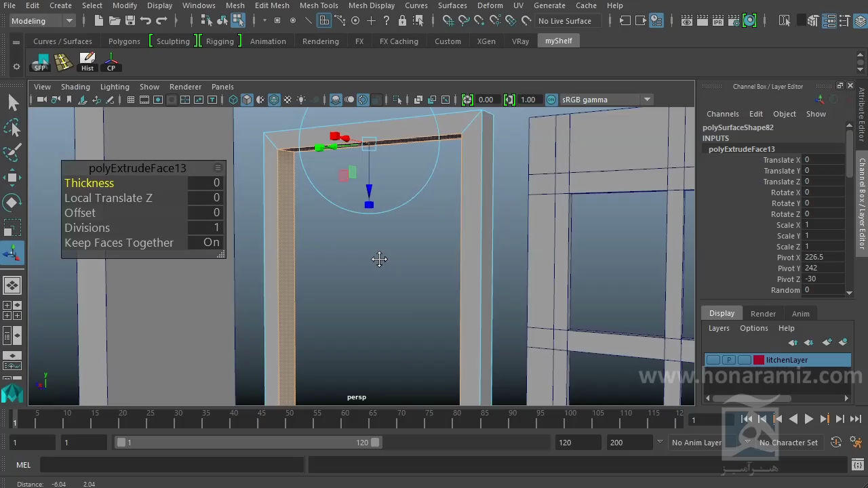
Task: Toggle viewport grid display icon
Action: coord(130,100)
